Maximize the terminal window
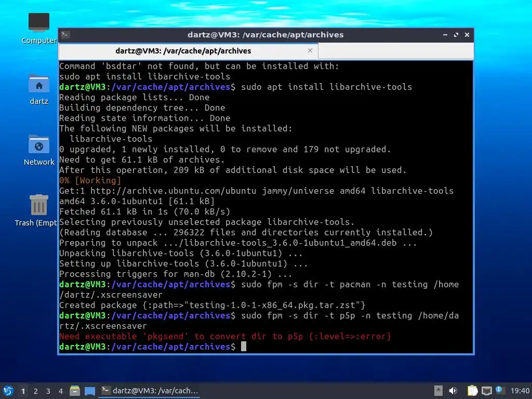This screenshot has height=399, width=532. pos(456,35)
